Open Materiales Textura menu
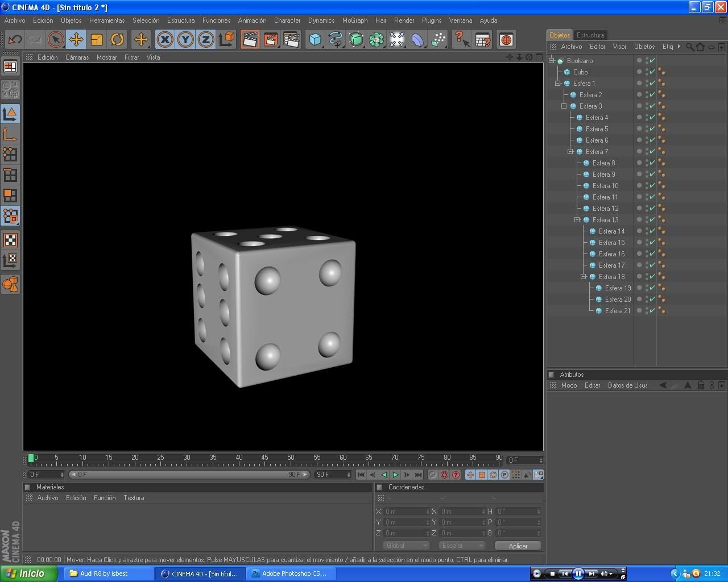 134,498
